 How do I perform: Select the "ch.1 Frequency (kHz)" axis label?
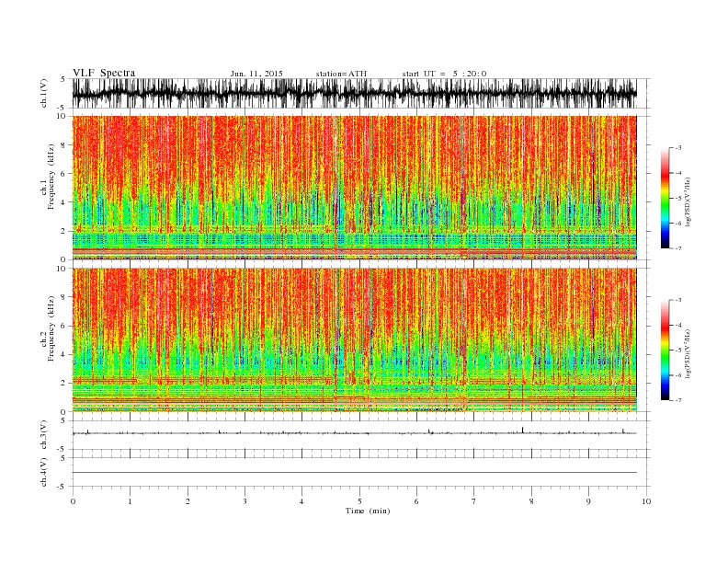[x=48, y=177]
